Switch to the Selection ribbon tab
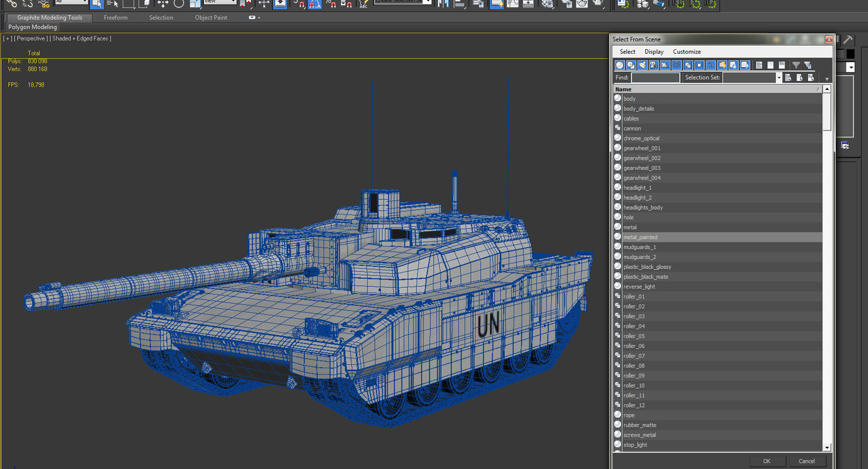The width and height of the screenshot is (868, 469). coord(161,18)
